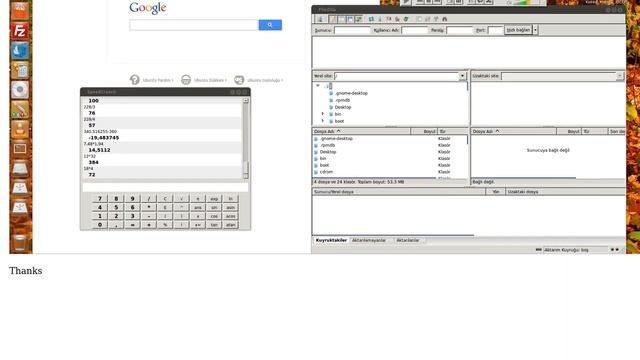Click the sin key on calculator
This screenshot has width=640, height=360.
point(214,207)
